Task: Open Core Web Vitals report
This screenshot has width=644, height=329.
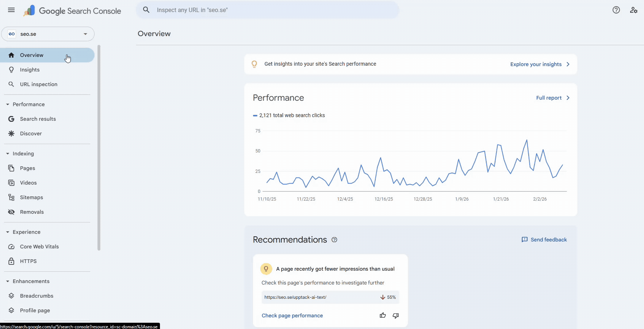Action: [39, 247]
